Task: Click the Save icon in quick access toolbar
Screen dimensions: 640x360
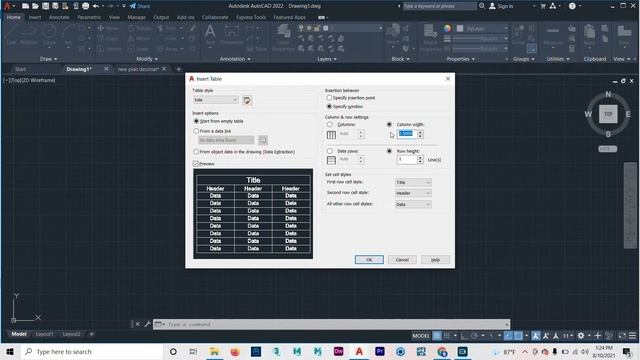Action: coord(45,6)
